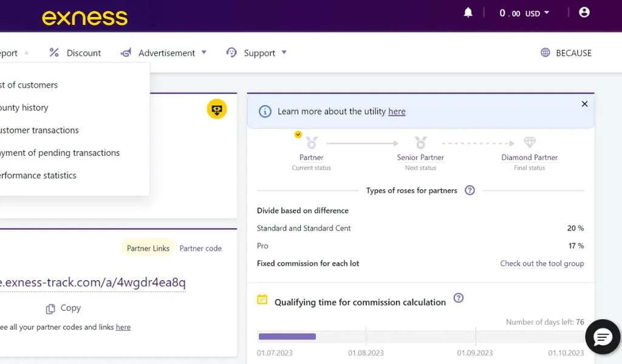622x364 pixels.
Task: Open the Discount page
Action: [x=75, y=53]
